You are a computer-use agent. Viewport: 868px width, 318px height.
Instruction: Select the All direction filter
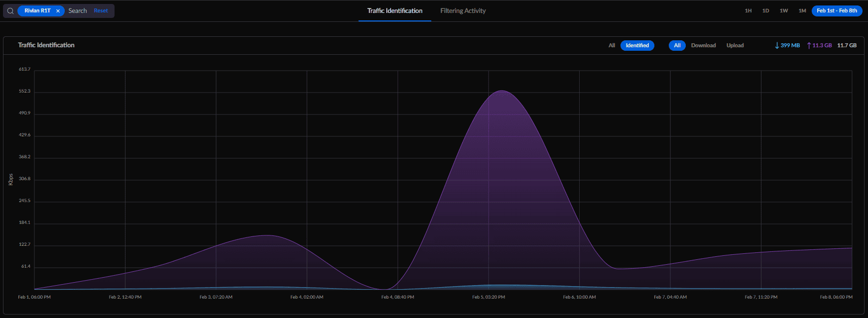pyautogui.click(x=677, y=46)
